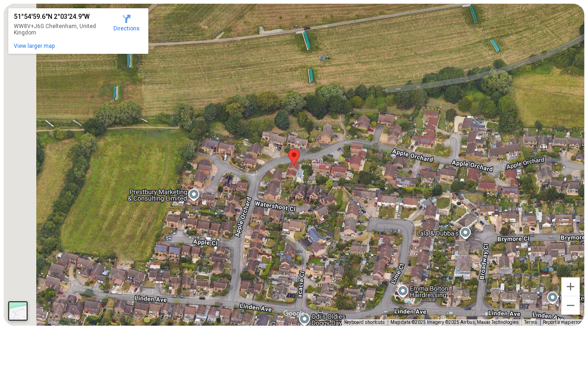Select the Prestbury Marketing & Consulting marker
The width and height of the screenshot is (588, 368).
point(194,195)
